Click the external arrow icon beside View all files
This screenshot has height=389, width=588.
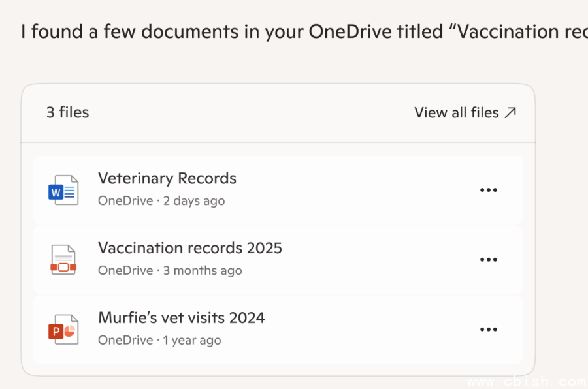(511, 112)
